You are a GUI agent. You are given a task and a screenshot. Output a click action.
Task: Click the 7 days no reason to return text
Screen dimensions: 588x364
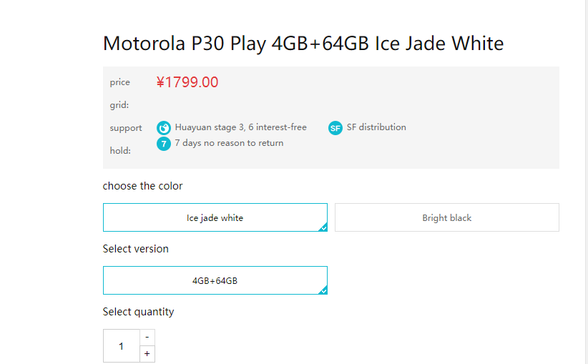coord(229,143)
